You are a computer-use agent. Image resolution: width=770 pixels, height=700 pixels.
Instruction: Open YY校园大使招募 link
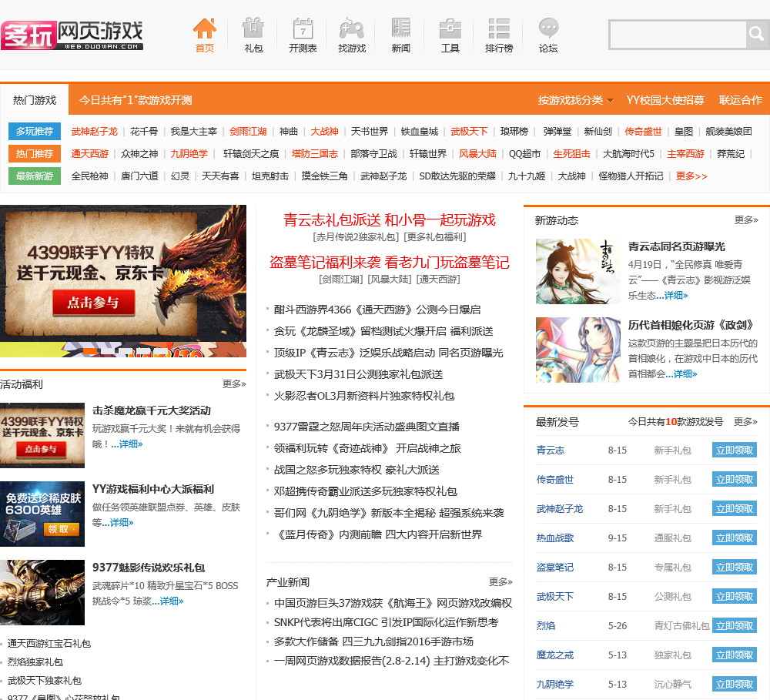click(x=665, y=100)
